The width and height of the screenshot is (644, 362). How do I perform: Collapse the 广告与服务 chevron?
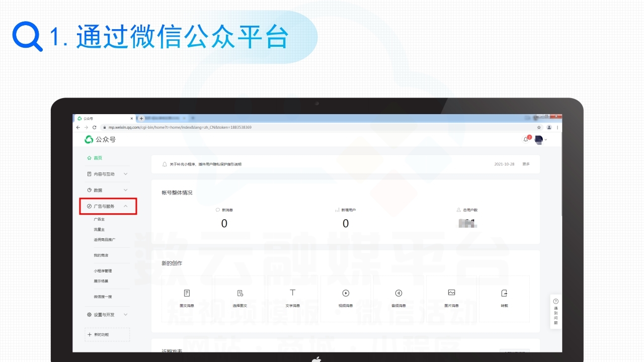125,206
